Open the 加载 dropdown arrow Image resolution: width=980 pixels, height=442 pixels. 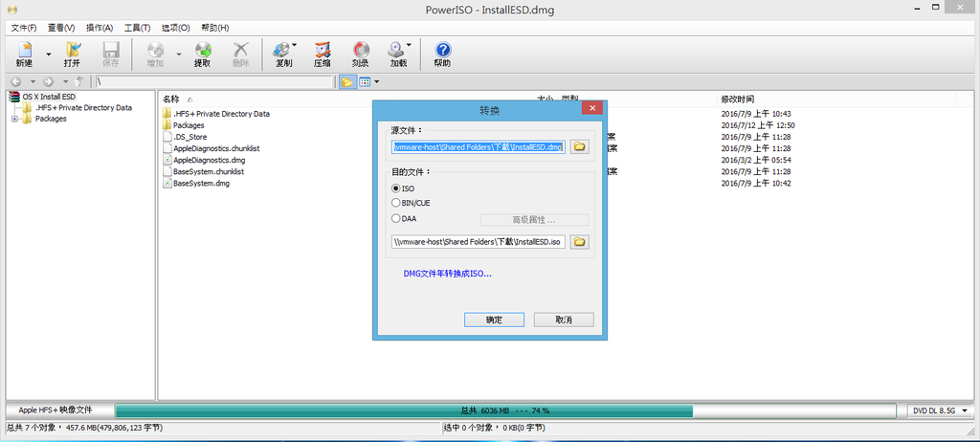tap(409, 45)
